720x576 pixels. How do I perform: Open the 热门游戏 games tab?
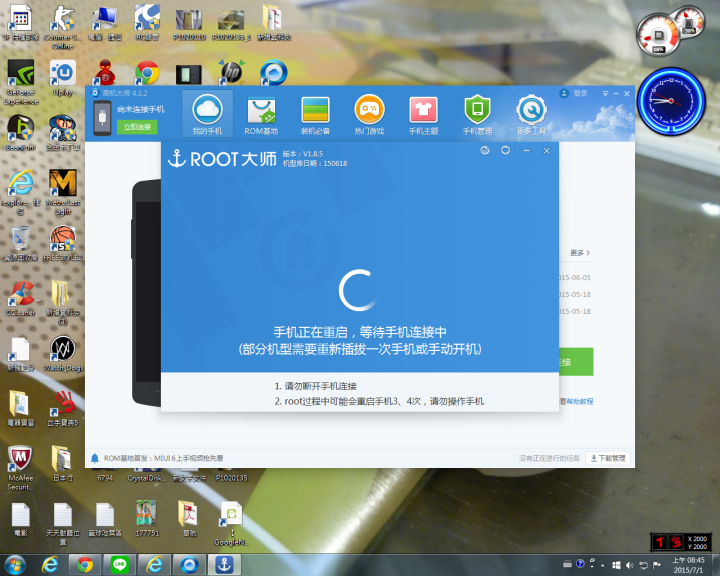[x=369, y=114]
